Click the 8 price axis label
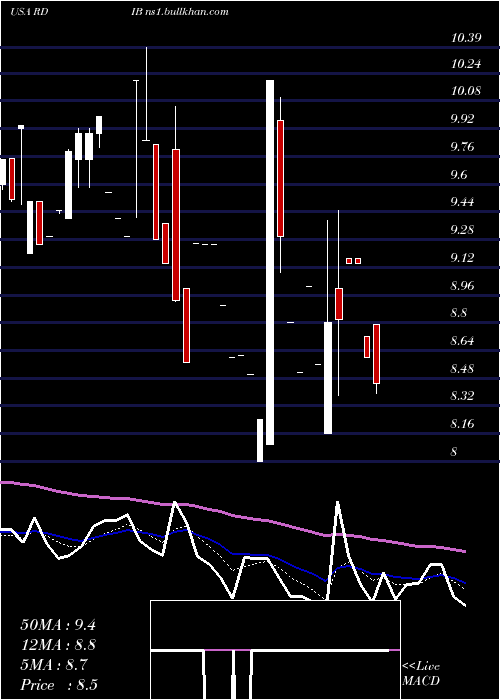 [454, 452]
